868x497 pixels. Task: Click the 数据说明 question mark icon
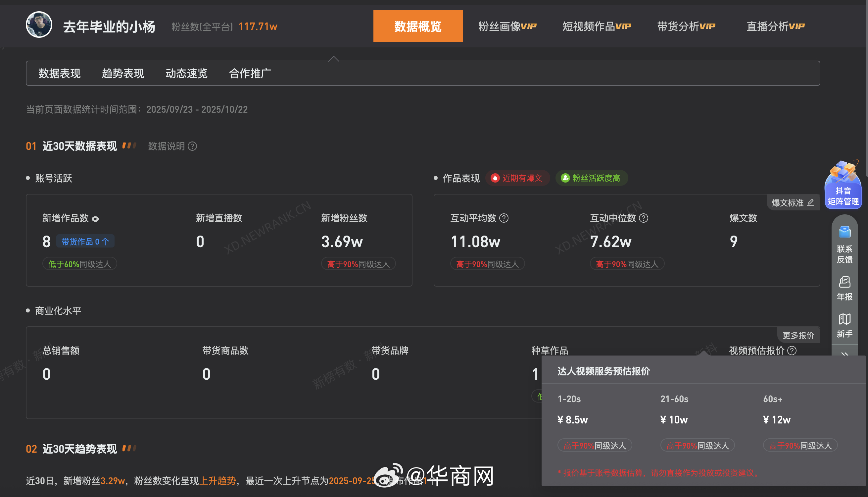tap(192, 146)
